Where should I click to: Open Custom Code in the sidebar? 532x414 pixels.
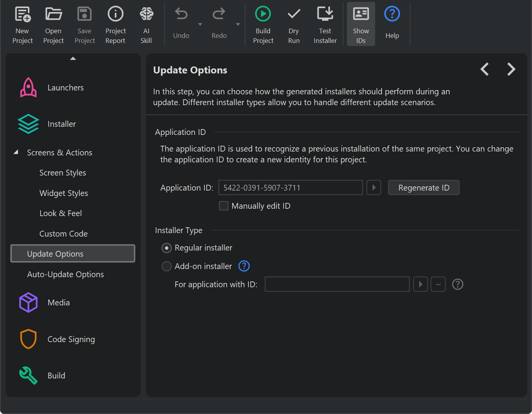[63, 234]
